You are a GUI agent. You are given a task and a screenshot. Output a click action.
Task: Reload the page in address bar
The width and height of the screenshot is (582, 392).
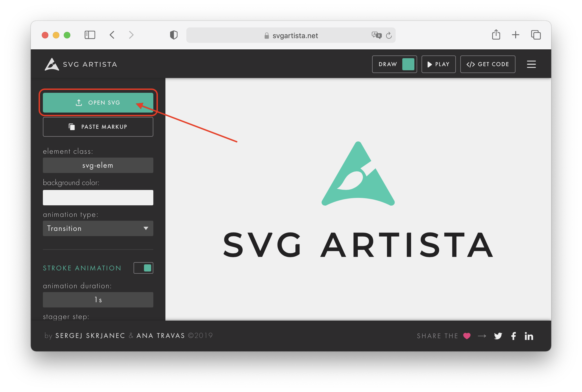(x=389, y=35)
